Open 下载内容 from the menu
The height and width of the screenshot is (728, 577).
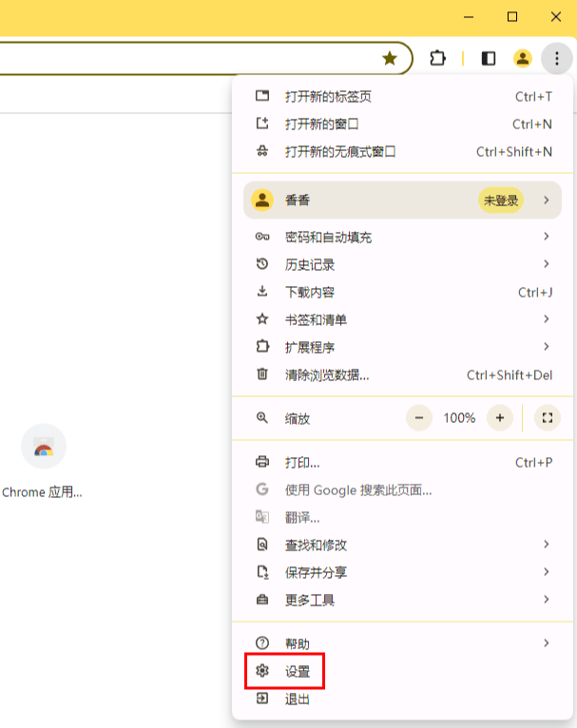(402, 292)
